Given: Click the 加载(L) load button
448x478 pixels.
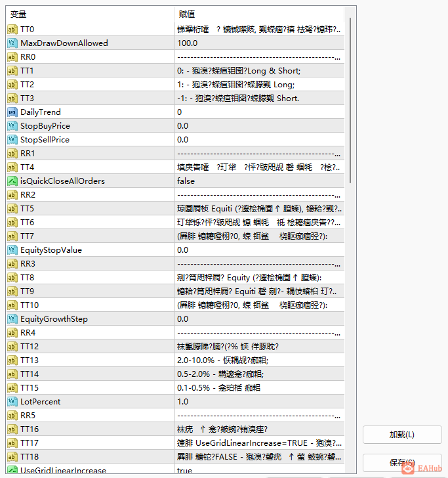Looking at the screenshot, I should coord(402,435).
